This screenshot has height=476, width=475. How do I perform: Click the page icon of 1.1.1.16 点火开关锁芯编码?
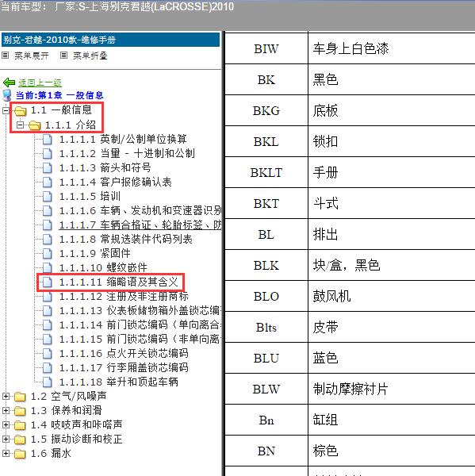click(x=47, y=354)
